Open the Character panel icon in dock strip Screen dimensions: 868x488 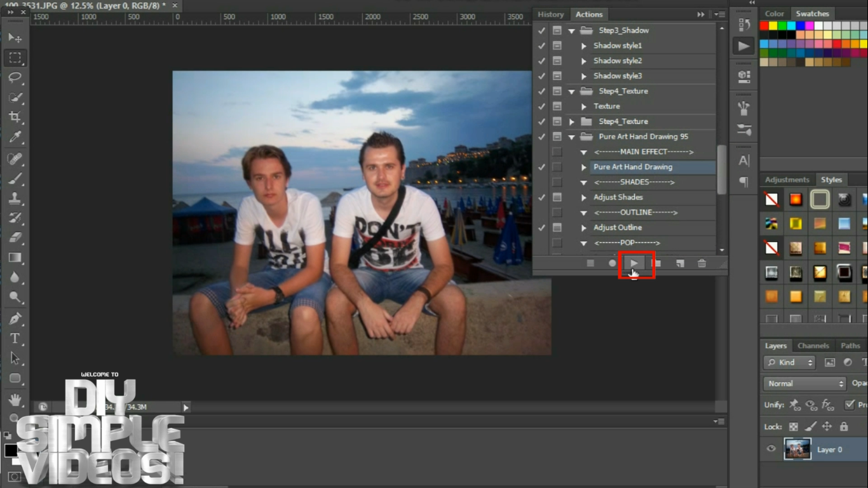coord(743,161)
